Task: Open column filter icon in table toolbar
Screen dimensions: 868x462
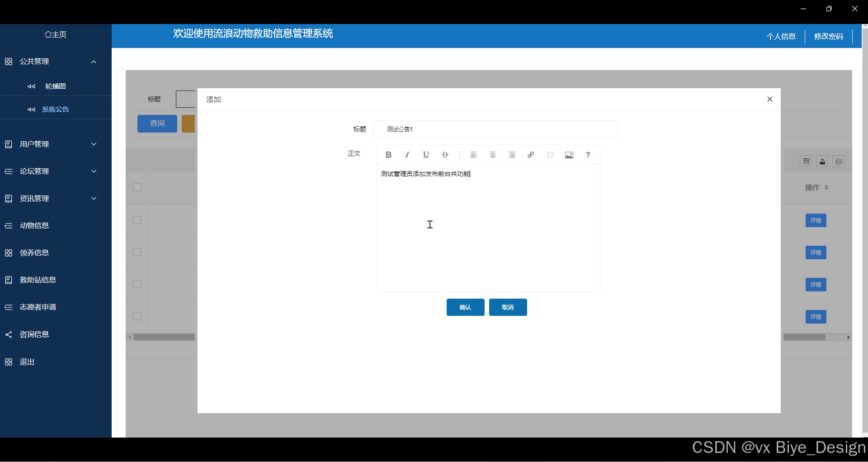Action: 806,162
